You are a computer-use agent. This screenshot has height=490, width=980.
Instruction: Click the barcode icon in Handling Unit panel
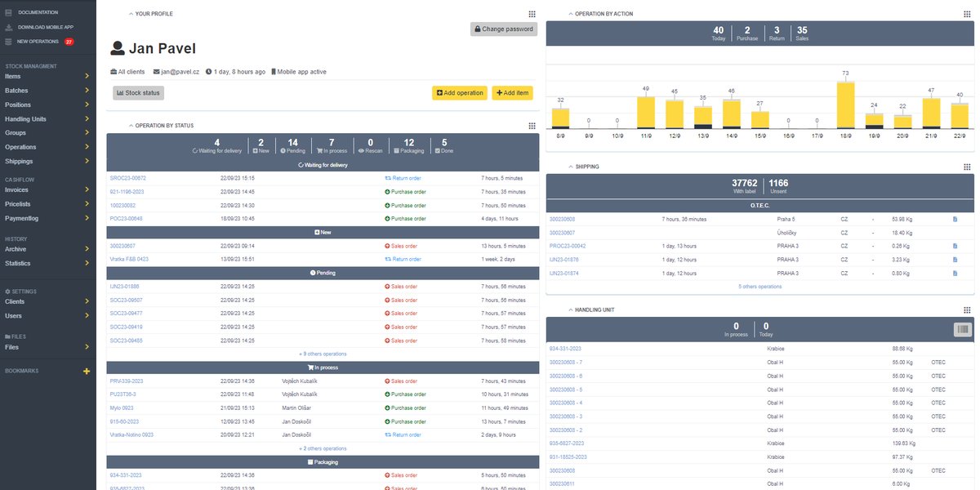click(963, 329)
